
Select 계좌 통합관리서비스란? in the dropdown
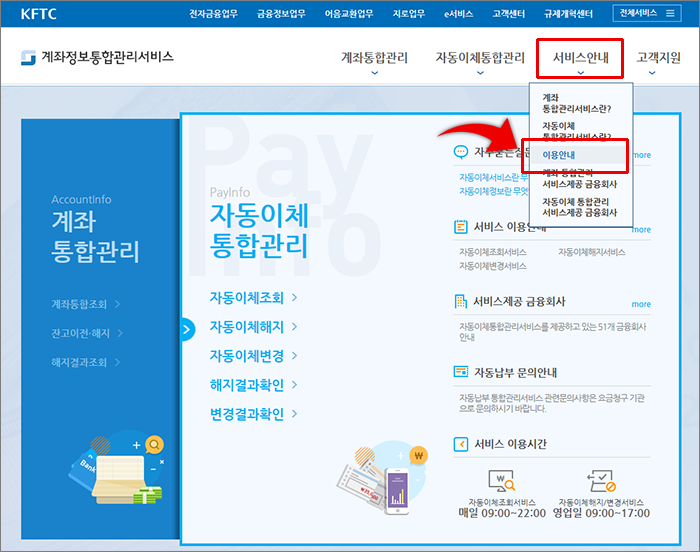pos(576,103)
